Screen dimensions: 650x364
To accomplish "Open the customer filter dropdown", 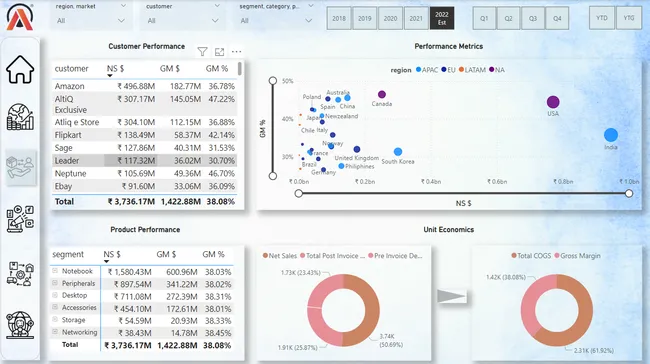I will pos(182,20).
